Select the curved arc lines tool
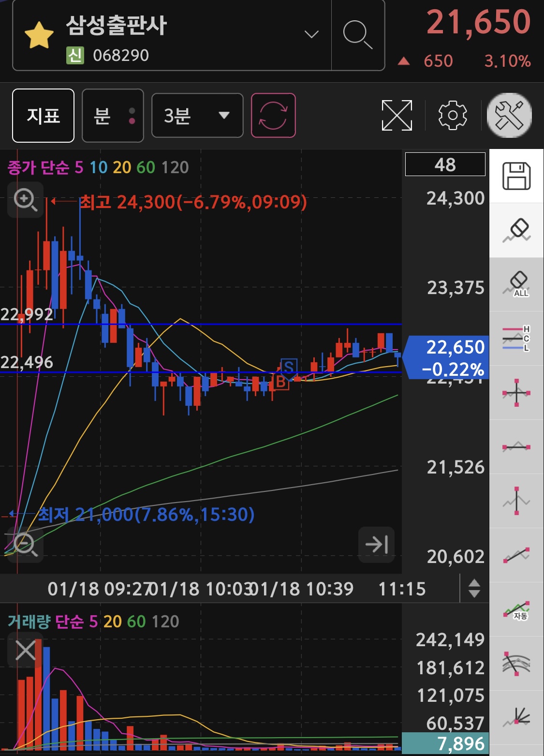The width and height of the screenshot is (544, 756). coord(516,664)
